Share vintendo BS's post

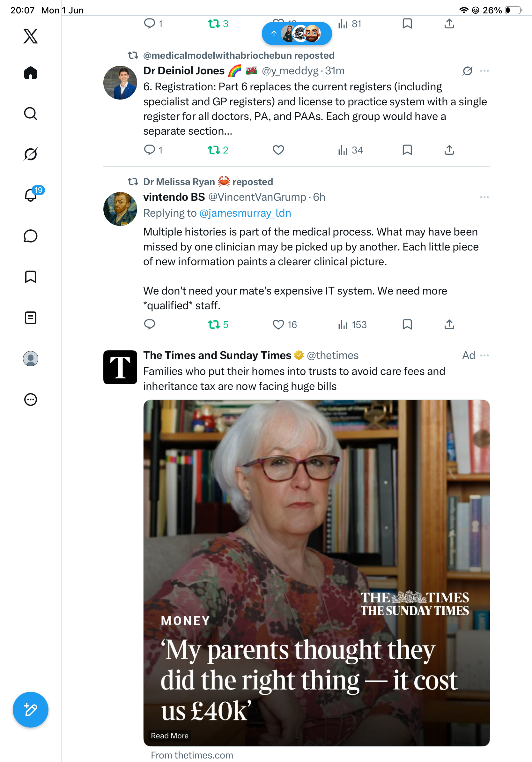pyautogui.click(x=449, y=324)
